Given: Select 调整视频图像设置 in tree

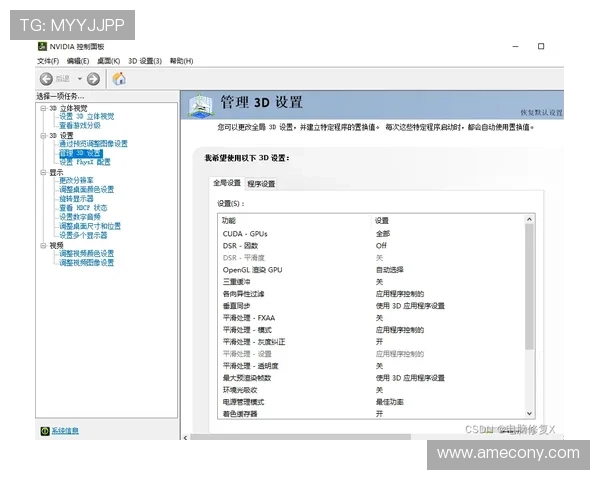Looking at the screenshot, I should [86, 263].
